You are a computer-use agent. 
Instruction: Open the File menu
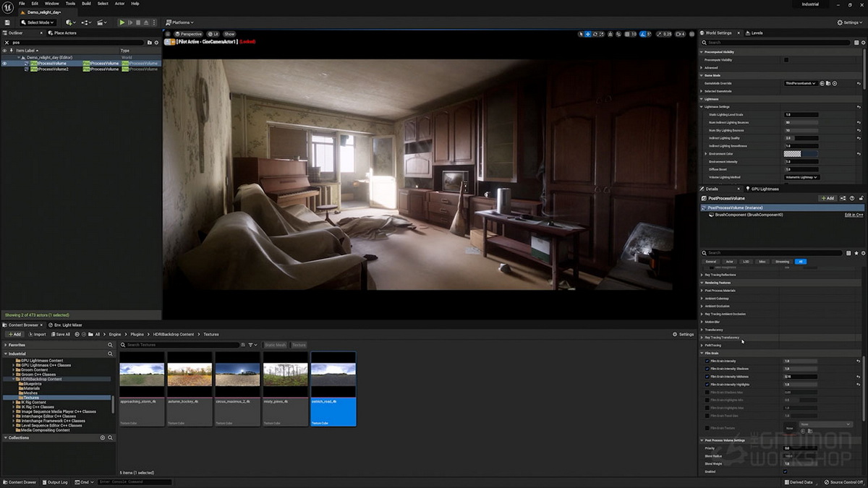[x=22, y=4]
